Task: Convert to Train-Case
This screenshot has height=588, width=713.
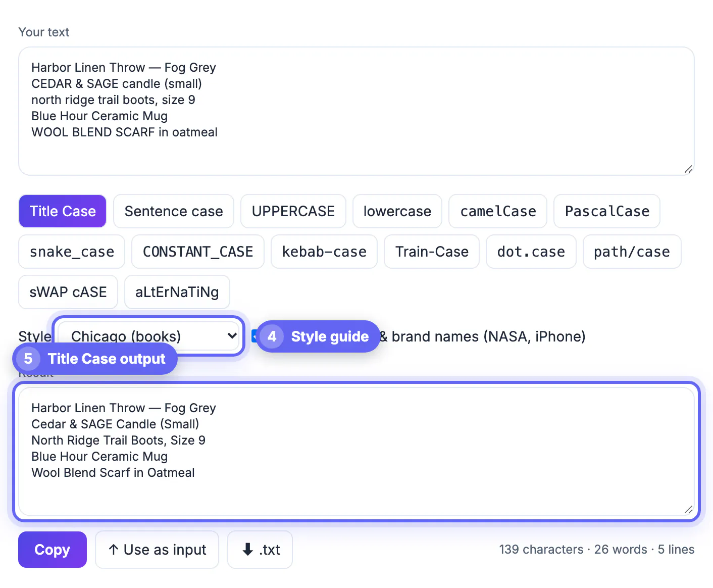Action: (x=432, y=252)
